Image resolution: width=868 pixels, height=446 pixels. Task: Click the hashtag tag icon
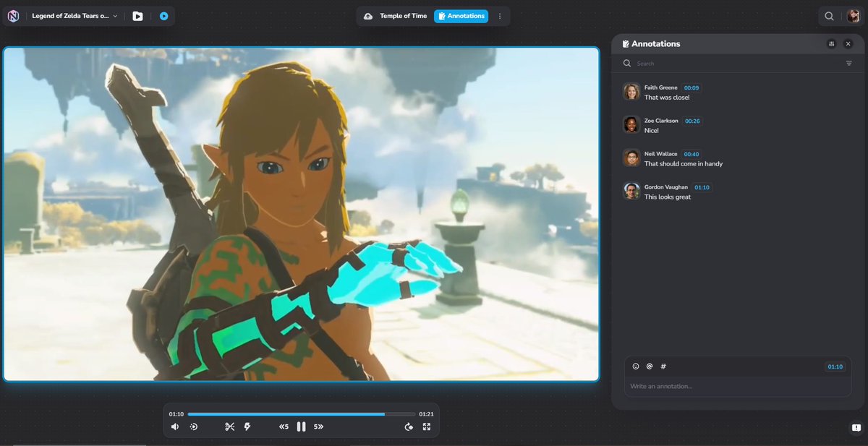tap(663, 366)
